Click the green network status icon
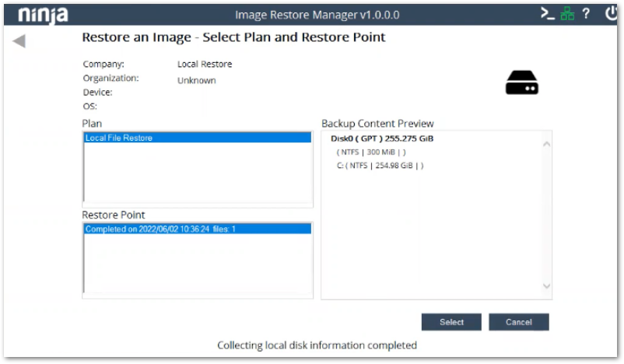The width and height of the screenshot is (624, 364). point(567,14)
